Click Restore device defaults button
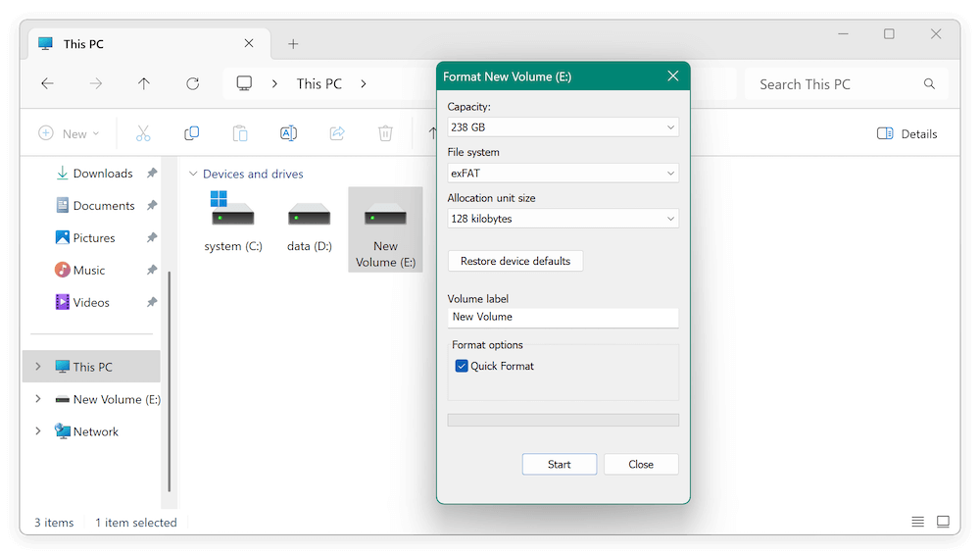The width and height of the screenshot is (980, 554). [515, 261]
